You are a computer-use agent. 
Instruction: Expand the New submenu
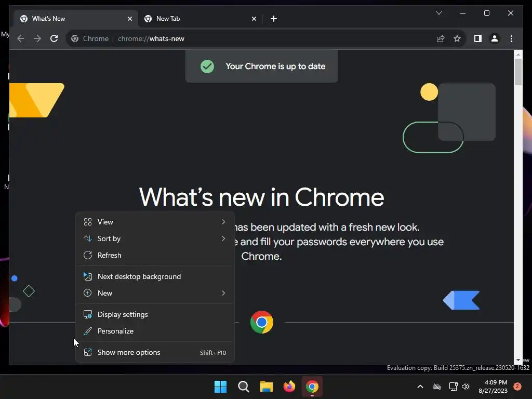point(155,293)
